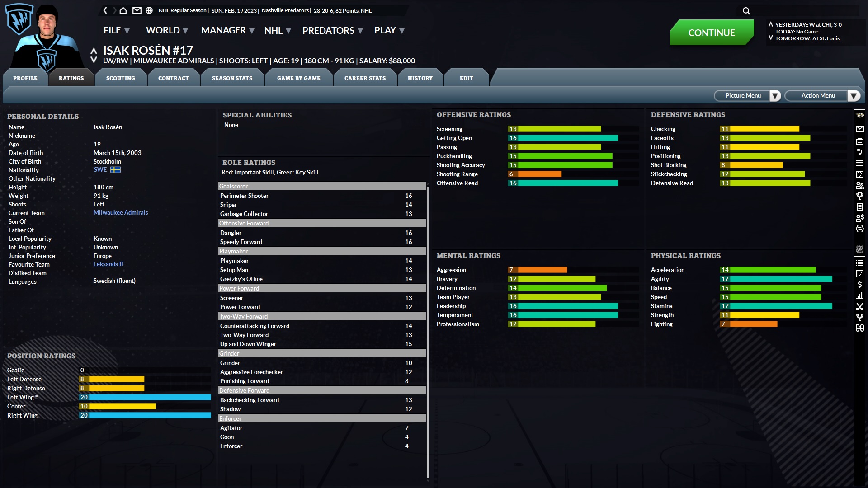
Task: Click the binoculars sidebar icon
Action: tap(860, 328)
